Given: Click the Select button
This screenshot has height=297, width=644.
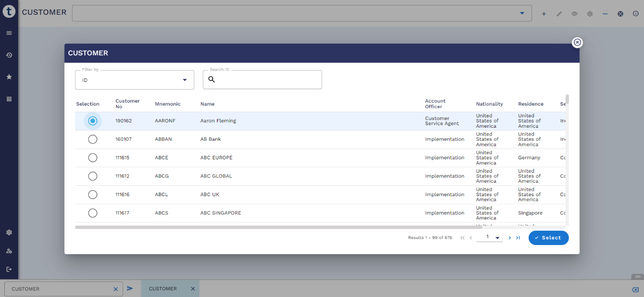Looking at the screenshot, I should click(548, 238).
